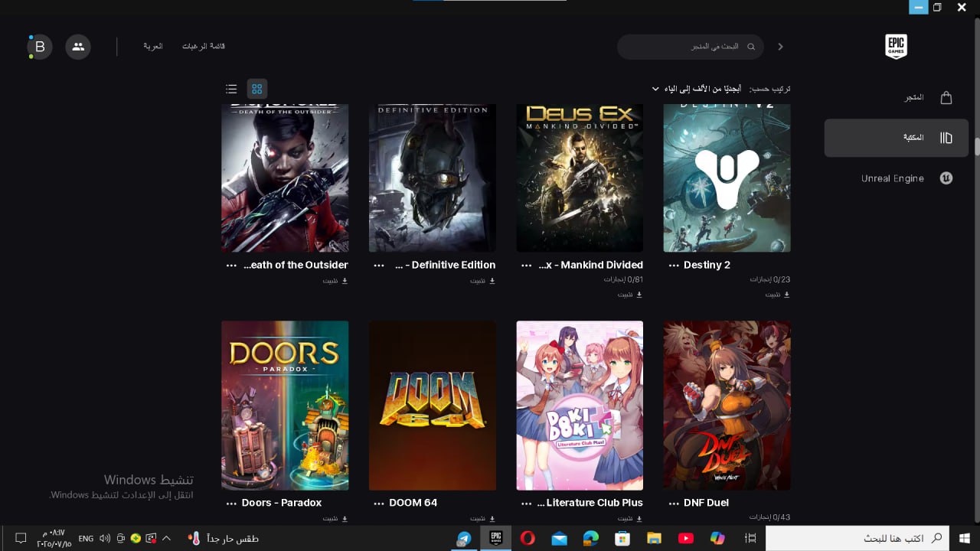Open the Destiny 2 cover thumbnail
This screenshot has height=551, width=980.
(x=727, y=178)
